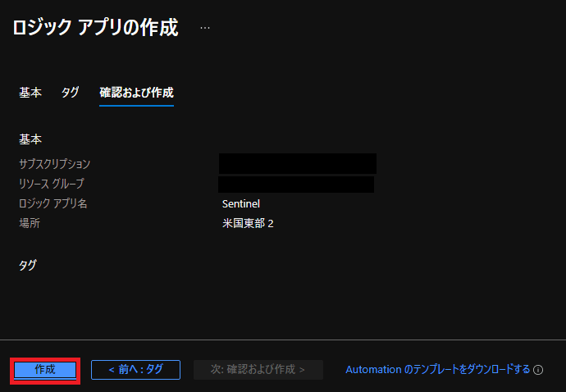Open the Automation のテンプレートをダウンロードする link
The width and height of the screenshot is (566, 392).
[437, 370]
